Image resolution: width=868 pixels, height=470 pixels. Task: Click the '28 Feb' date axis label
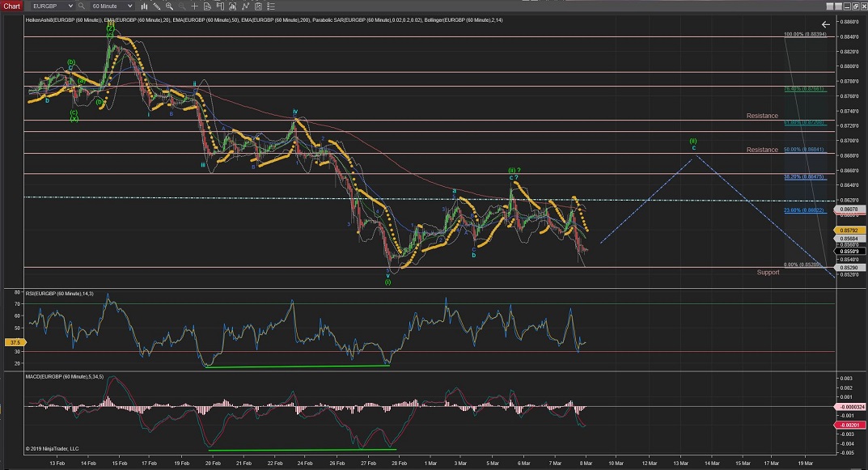[399, 464]
